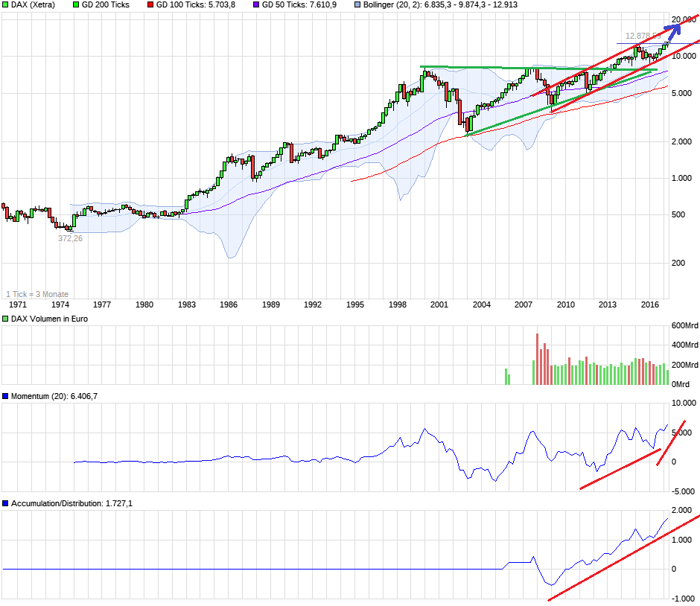Click the 5.000 label on the price axis
700x606 pixels.
681,93
